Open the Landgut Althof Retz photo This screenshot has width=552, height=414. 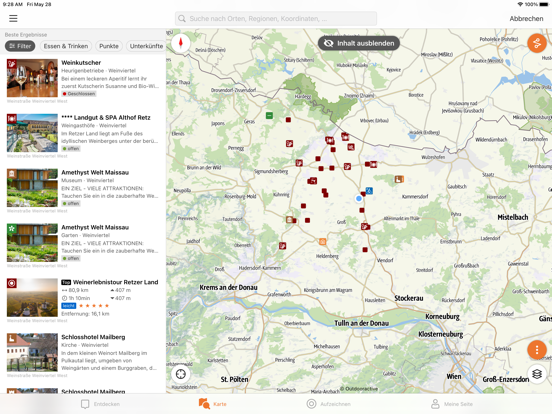coord(32,133)
